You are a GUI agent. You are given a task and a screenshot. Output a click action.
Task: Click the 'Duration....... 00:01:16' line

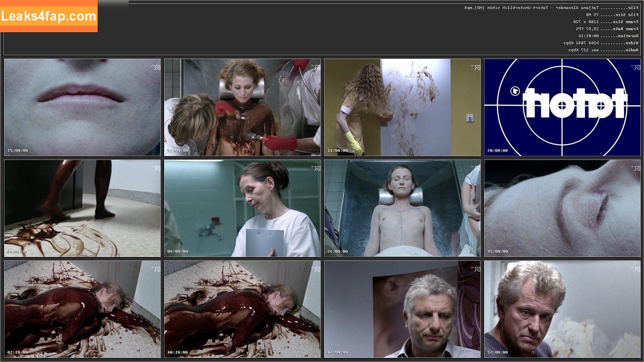point(608,36)
